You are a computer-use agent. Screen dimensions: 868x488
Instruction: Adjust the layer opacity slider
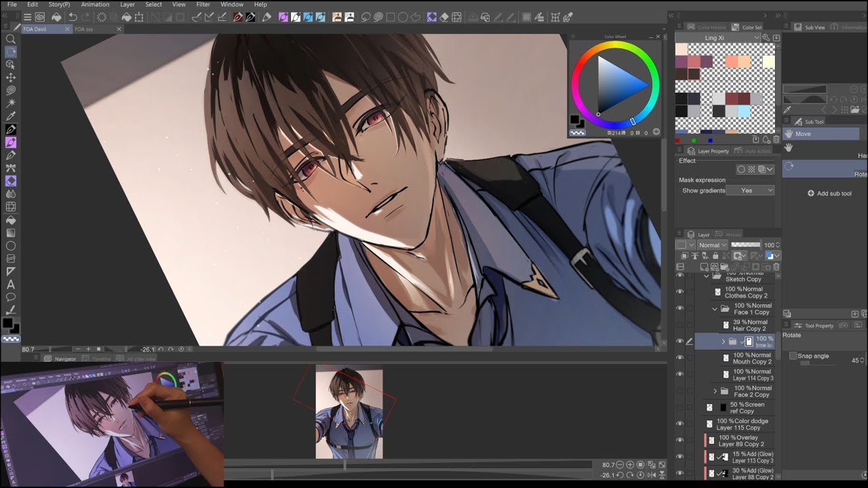pyautogui.click(x=746, y=245)
